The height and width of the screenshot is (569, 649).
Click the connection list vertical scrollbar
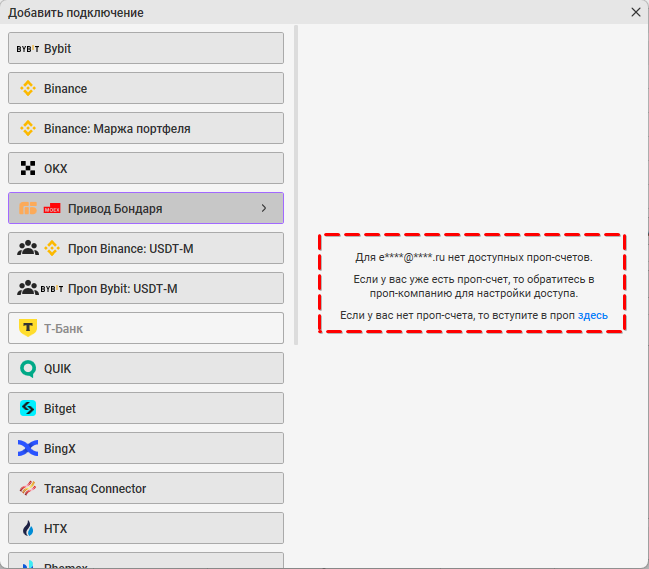(x=296, y=185)
